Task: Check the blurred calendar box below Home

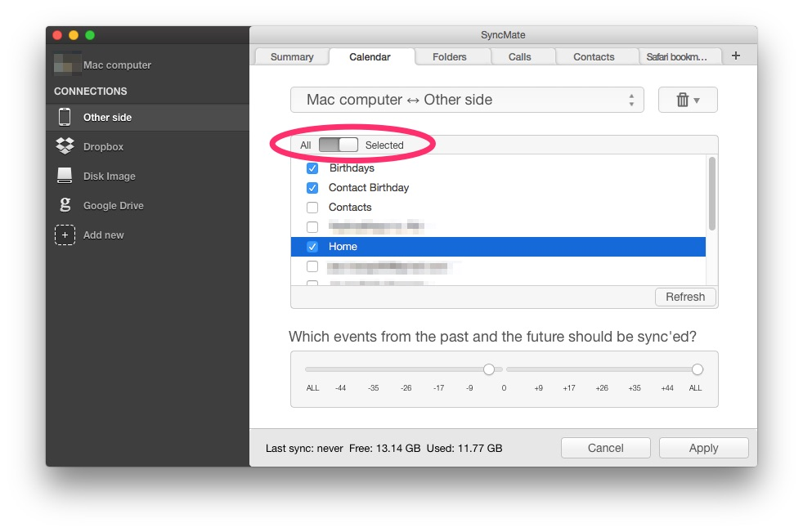Action: pos(312,266)
